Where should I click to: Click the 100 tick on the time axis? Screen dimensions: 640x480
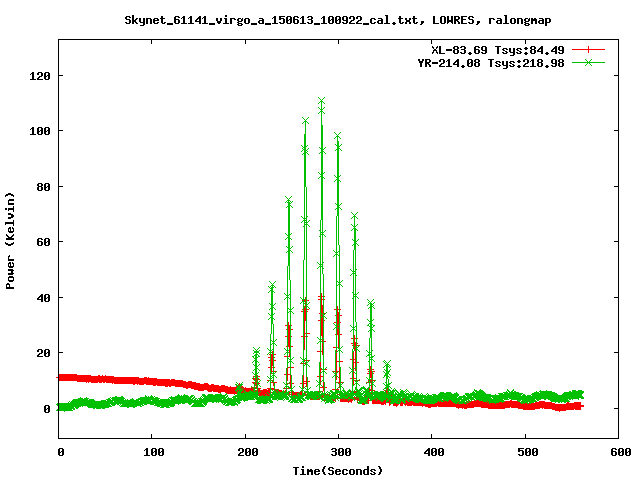coord(152,452)
